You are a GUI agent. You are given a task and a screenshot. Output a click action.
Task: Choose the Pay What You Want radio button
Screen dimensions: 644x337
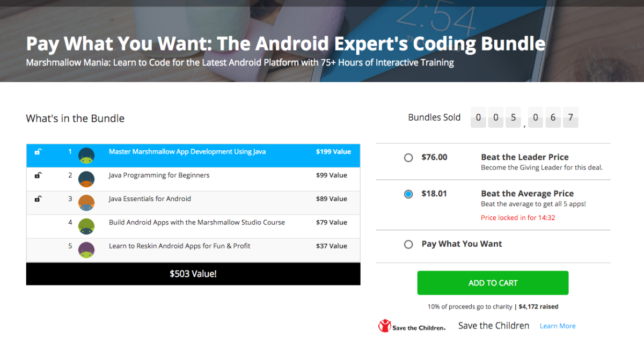point(408,244)
